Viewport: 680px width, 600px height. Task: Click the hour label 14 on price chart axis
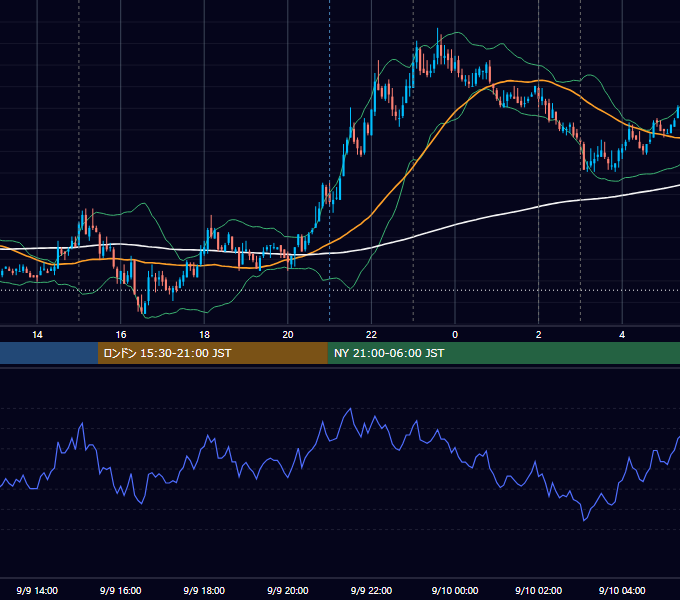(37, 335)
